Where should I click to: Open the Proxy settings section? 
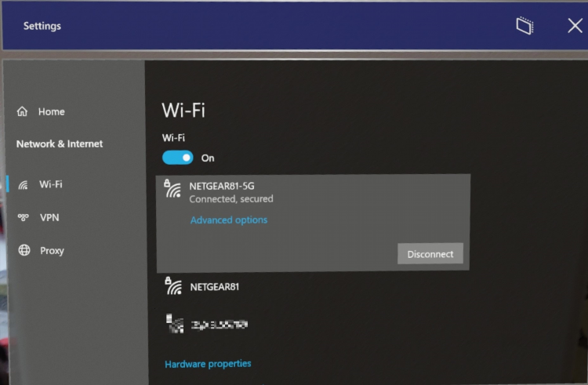coord(42,250)
